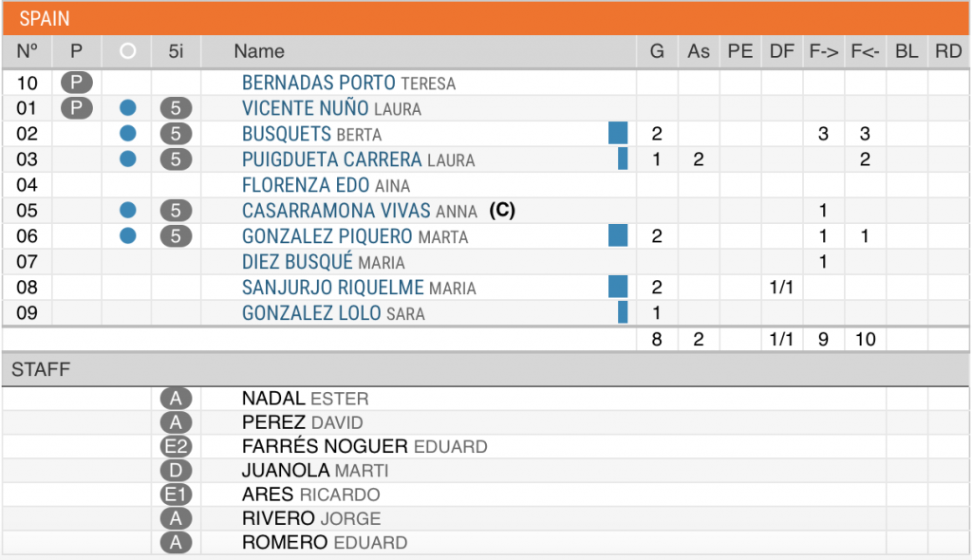This screenshot has width=972, height=560.
Task: Click the DF column header
Action: [782, 51]
